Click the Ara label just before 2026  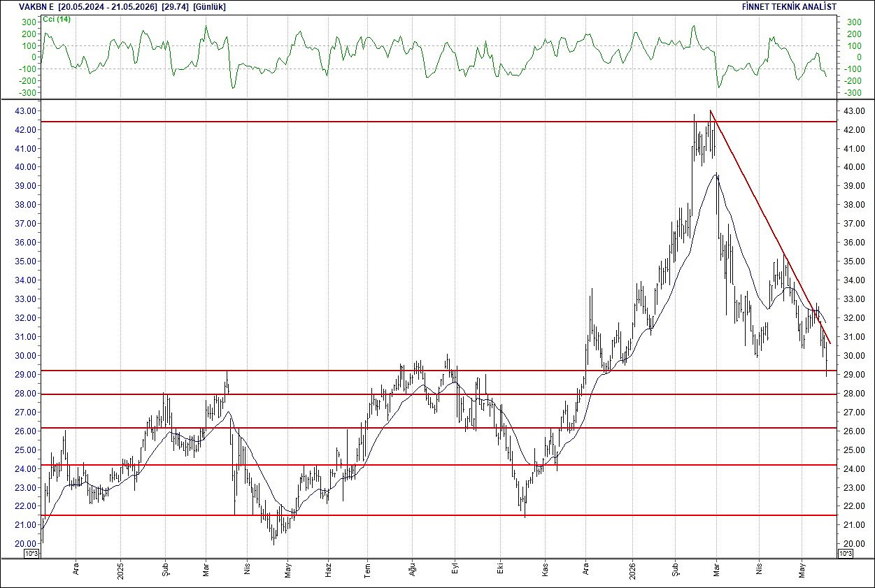[586, 571]
